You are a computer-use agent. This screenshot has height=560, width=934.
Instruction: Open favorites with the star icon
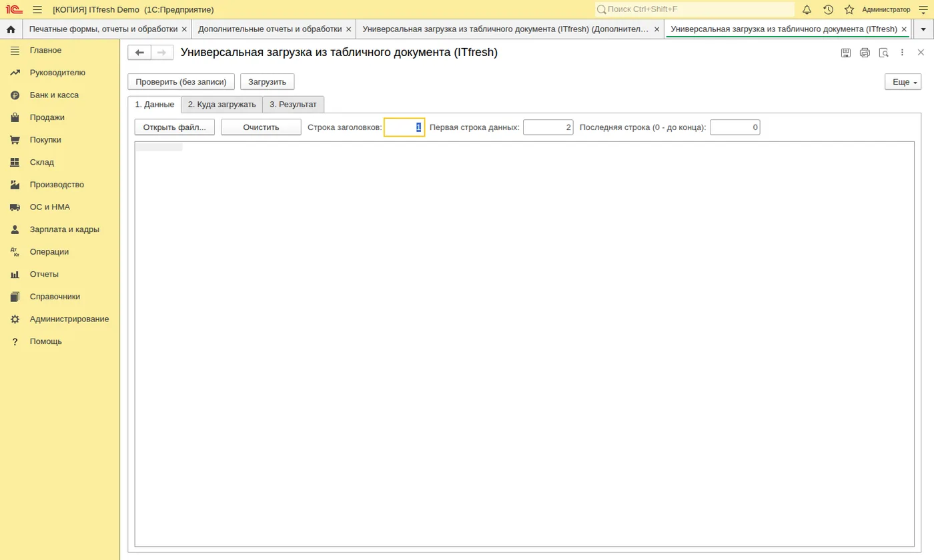click(849, 9)
